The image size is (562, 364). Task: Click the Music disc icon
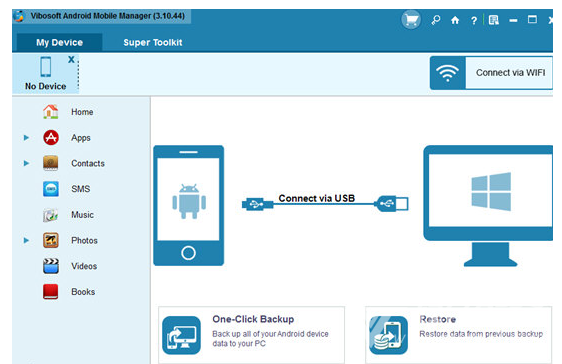[51, 215]
